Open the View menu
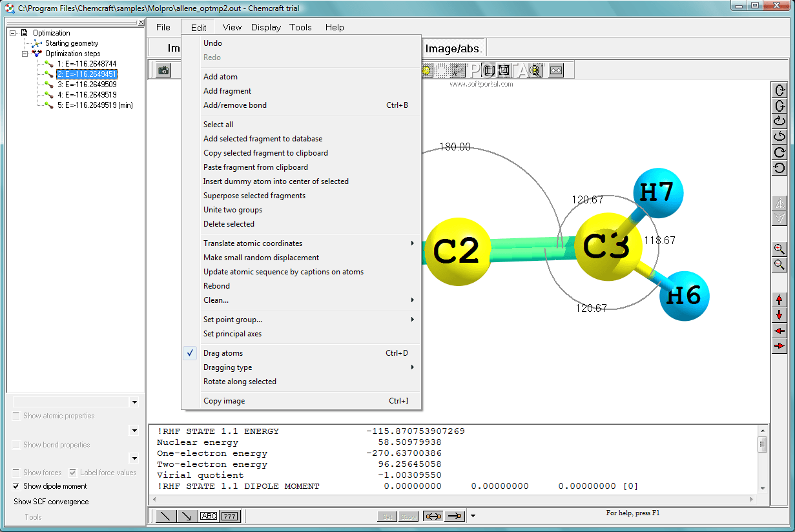This screenshot has width=795, height=532. (232, 27)
